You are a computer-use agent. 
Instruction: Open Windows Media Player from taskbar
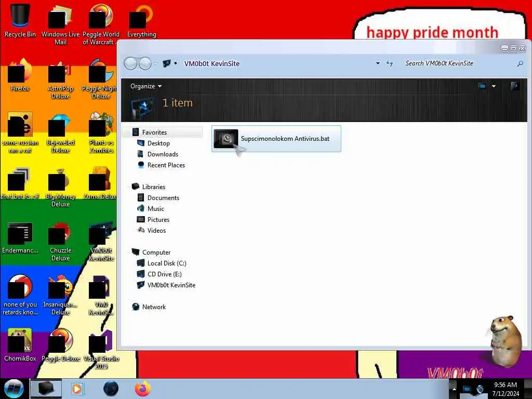coord(77,389)
